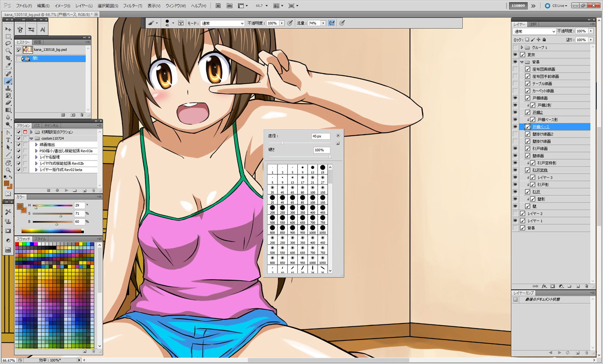Launch Mini Bridge from the application bar

click(x=229, y=6)
